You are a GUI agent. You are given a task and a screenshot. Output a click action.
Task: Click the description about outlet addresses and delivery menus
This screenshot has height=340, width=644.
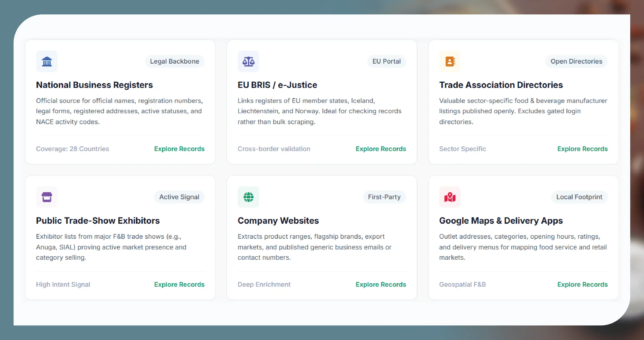click(523, 247)
